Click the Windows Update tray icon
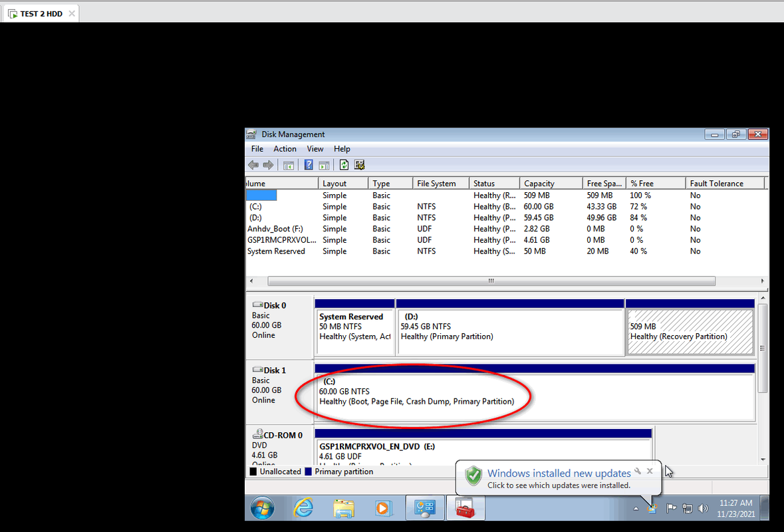This screenshot has height=532, width=784. (652, 509)
